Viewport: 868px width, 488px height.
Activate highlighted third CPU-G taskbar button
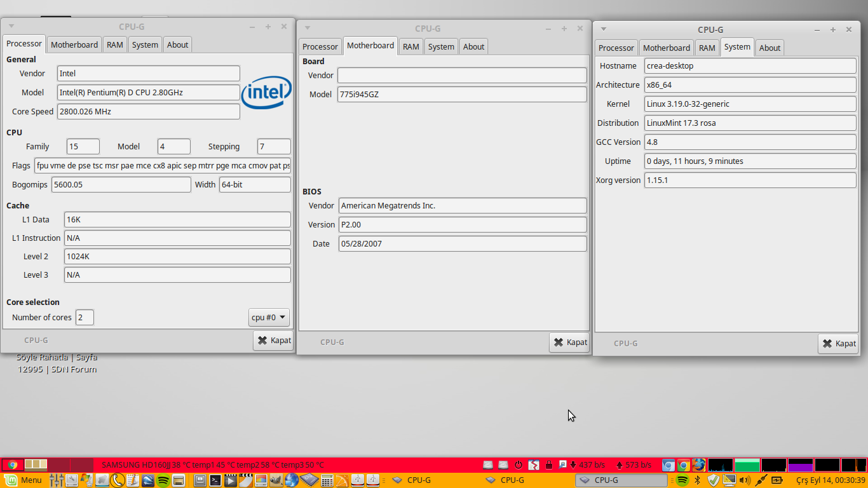[621, 480]
